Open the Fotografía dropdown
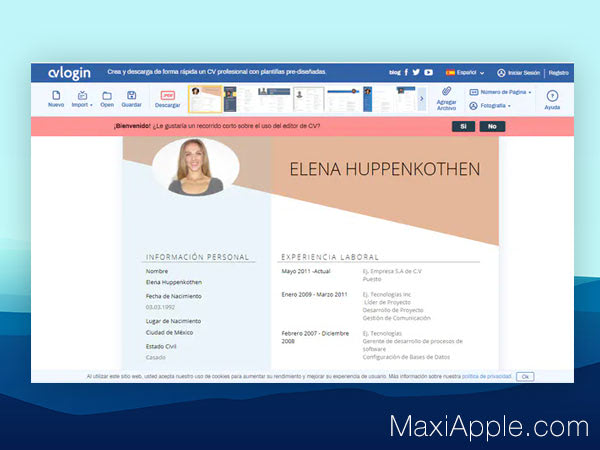Viewport: 600px width, 450px height. [490, 106]
